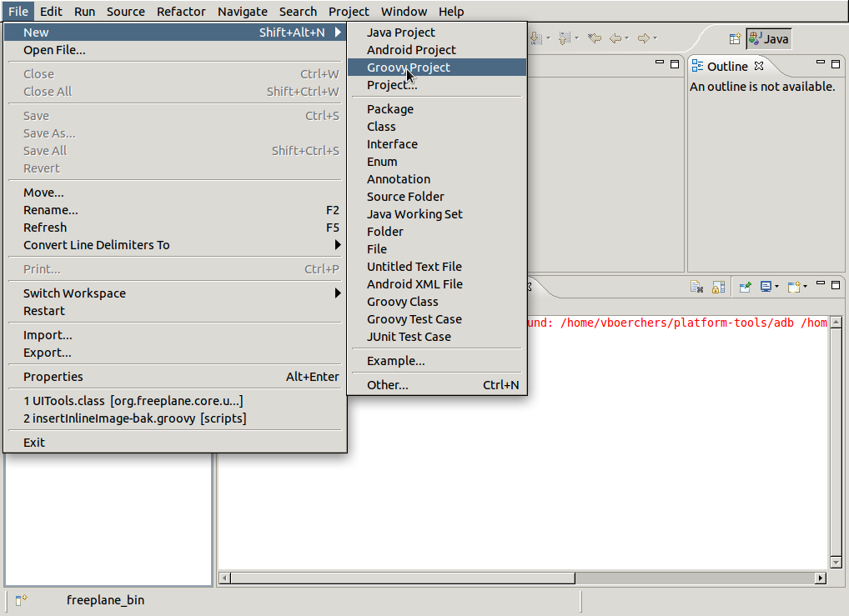Click the Back navigation arrow icon
Viewport: 849px width, 616px height.
615,38
